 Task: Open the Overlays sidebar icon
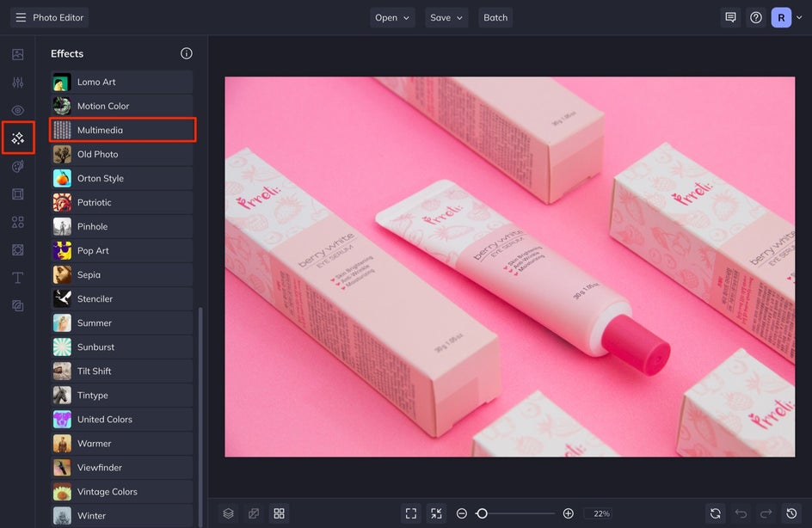coord(17,250)
